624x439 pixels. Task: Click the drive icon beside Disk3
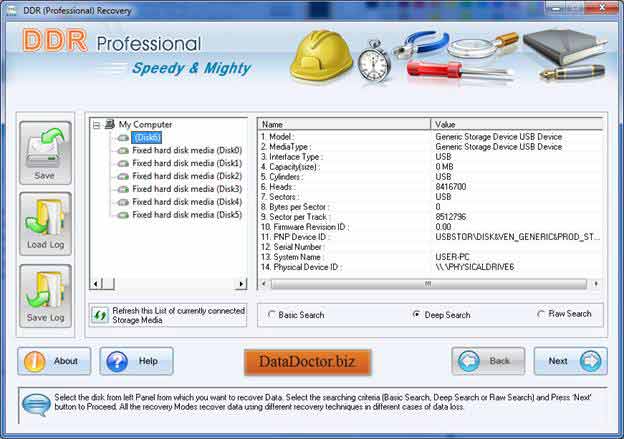123,189
